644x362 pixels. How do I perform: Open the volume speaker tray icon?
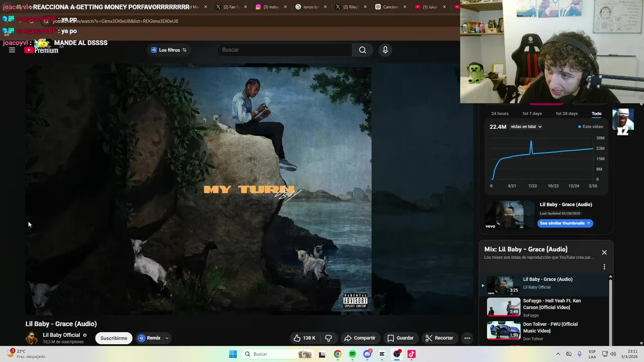coord(613,354)
